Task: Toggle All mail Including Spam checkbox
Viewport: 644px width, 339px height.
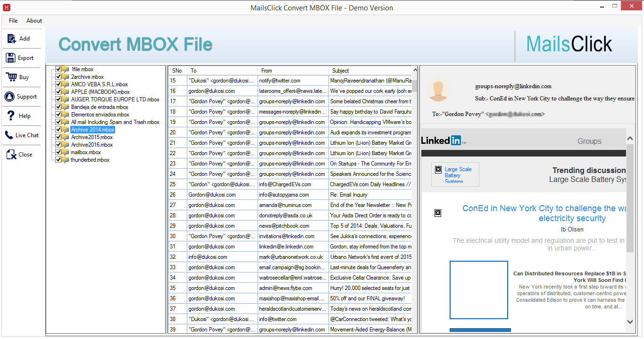Action: (x=59, y=122)
